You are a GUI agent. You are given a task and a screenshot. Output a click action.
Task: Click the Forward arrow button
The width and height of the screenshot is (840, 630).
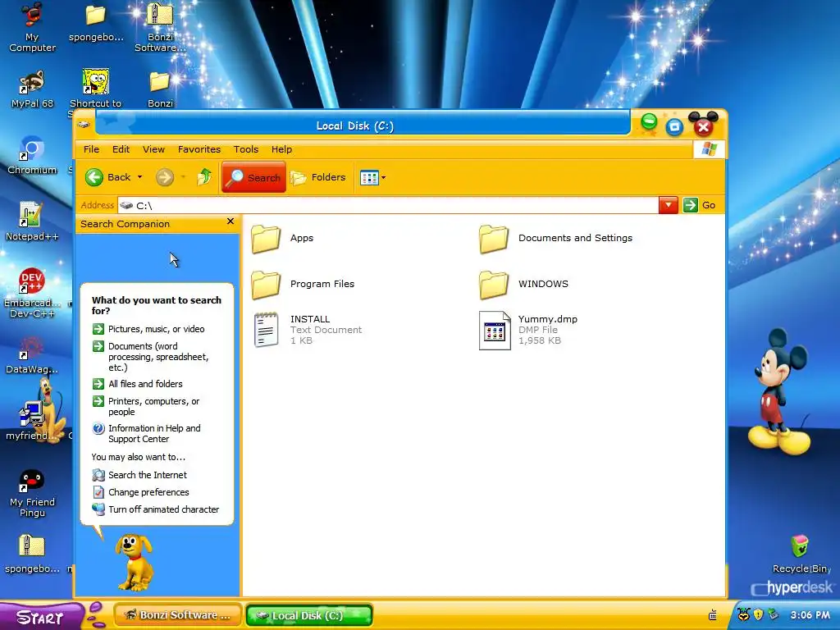[165, 177]
